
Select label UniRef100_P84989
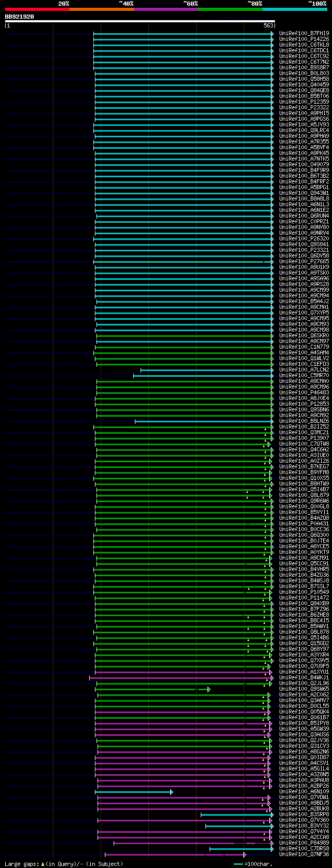(x=304, y=843)
